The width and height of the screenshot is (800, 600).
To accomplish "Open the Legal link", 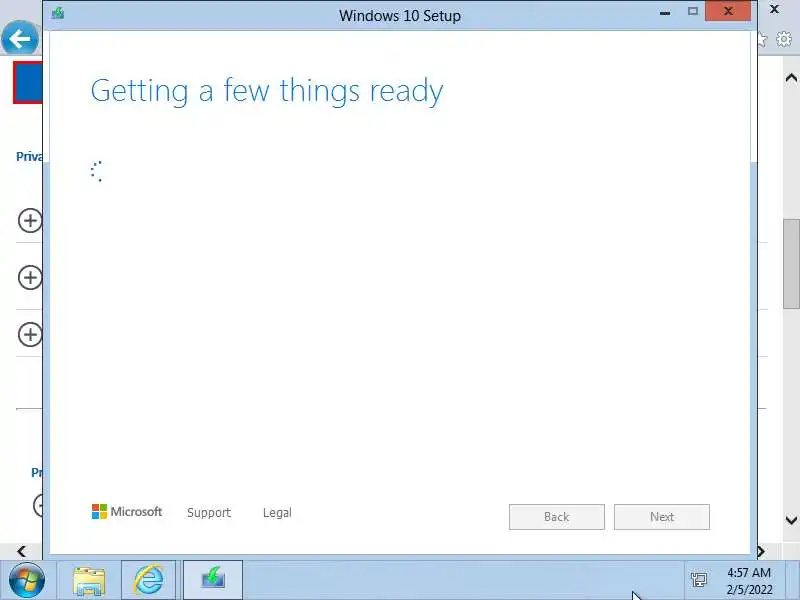I will pos(277,512).
